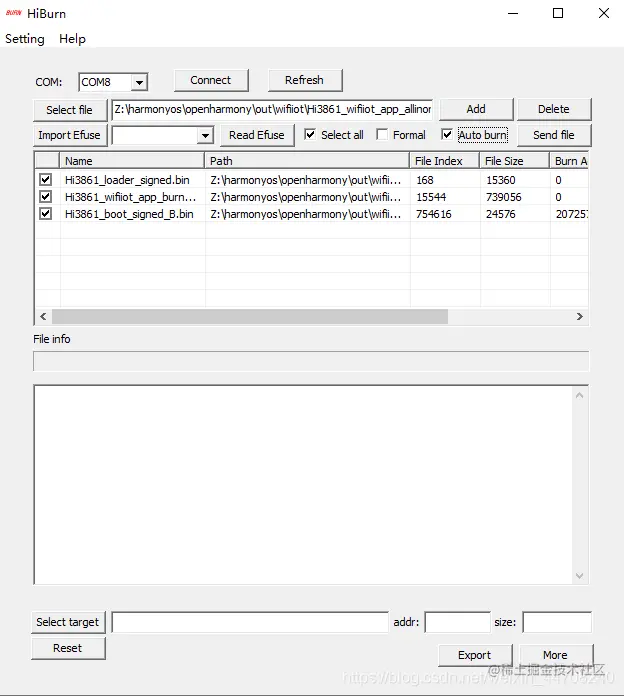Enable the Formal checkbox
This screenshot has height=696, width=624.
(382, 134)
